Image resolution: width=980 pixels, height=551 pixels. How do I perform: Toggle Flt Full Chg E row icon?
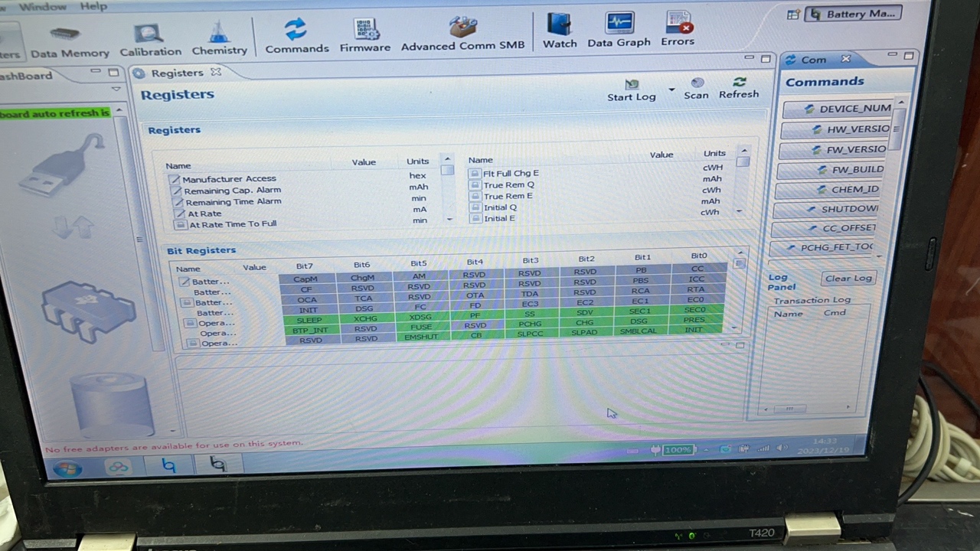(x=475, y=174)
